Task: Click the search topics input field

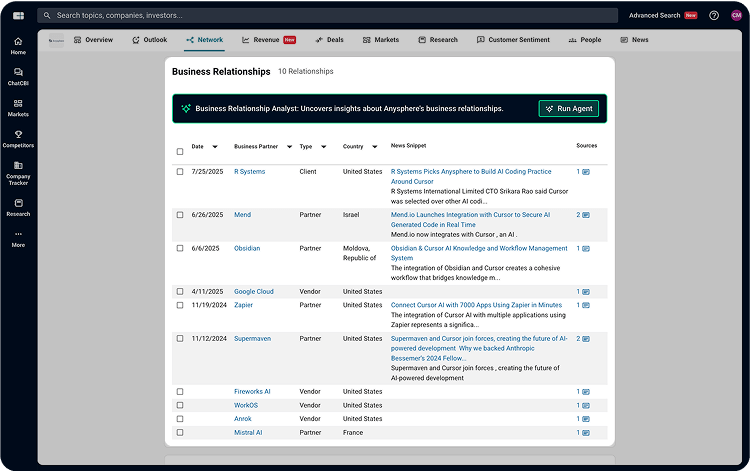Action: [330, 15]
